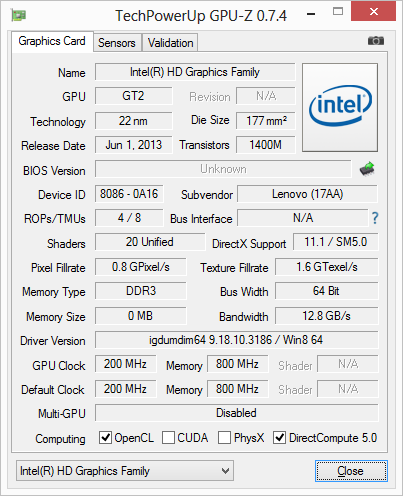Select the Graphics Card tab
The width and height of the screenshot is (403, 496).
coord(52,41)
